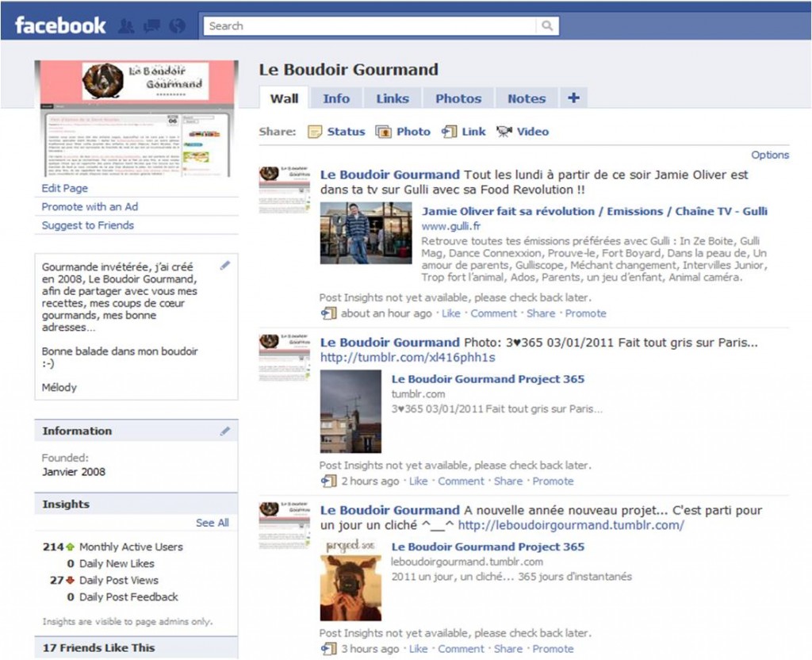This screenshot has width=812, height=660.
Task: Share a Video text link
Action: (x=533, y=132)
